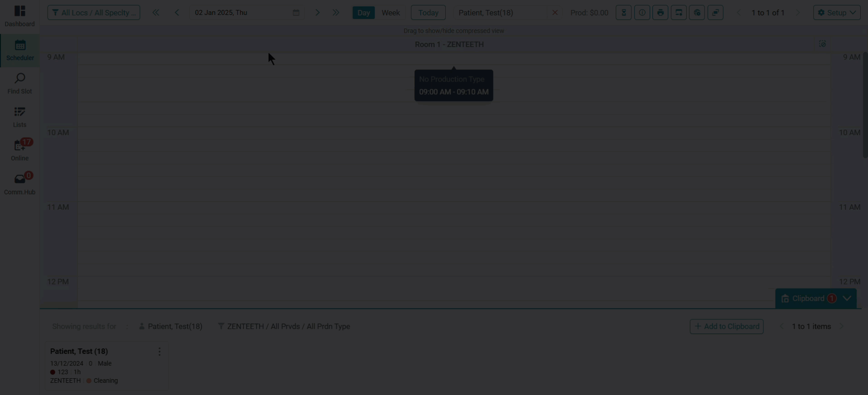Print the schedule via printer icon
Screen dimensions: 868x395
(661, 13)
